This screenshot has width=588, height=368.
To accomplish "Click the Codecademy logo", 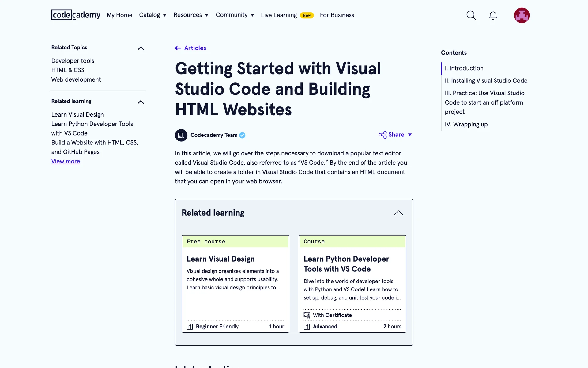I will (x=76, y=15).
